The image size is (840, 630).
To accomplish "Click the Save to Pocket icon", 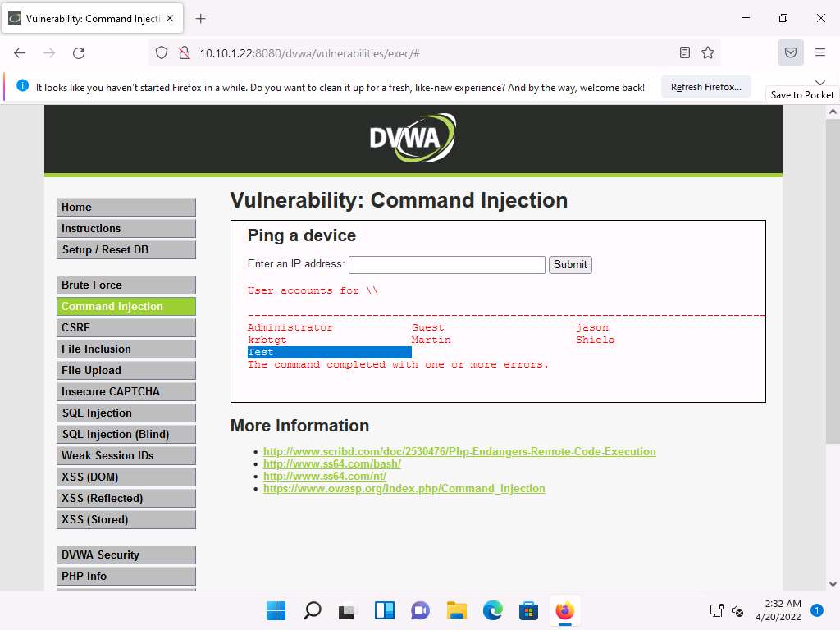I will pyautogui.click(x=791, y=53).
